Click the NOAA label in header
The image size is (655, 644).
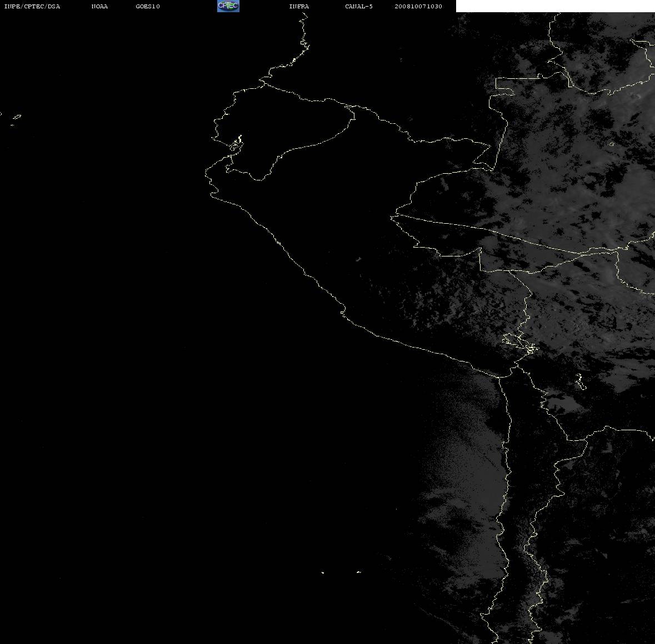[99, 6]
